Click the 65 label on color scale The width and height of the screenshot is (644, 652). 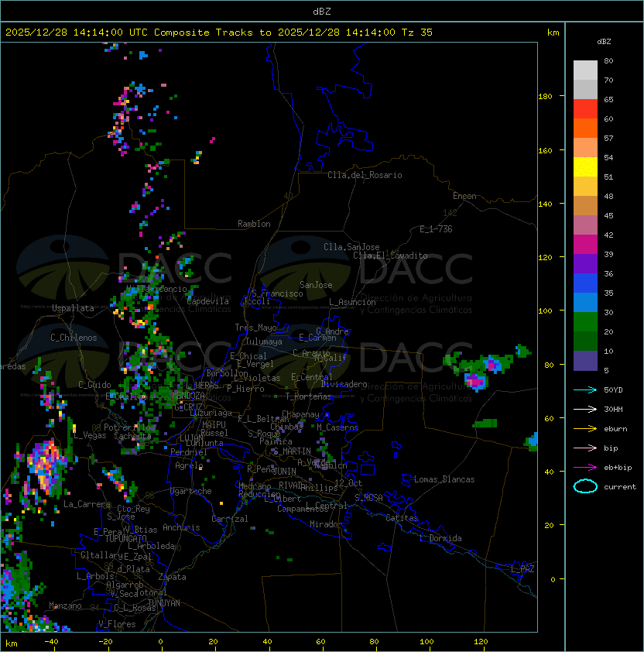coord(608,100)
